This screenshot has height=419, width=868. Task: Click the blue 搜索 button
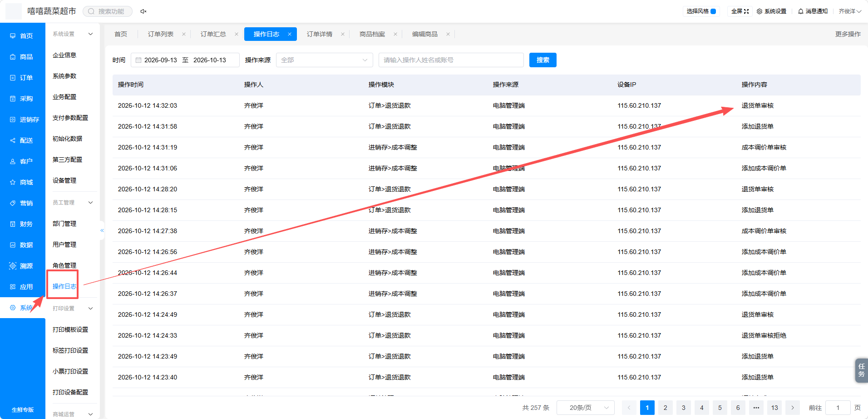point(543,60)
